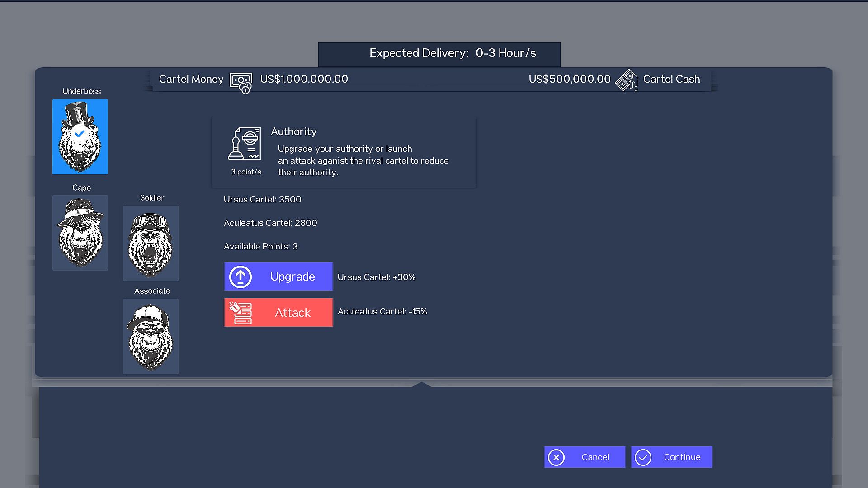
Task: Pick the Associate bear with cap
Action: coord(151,336)
